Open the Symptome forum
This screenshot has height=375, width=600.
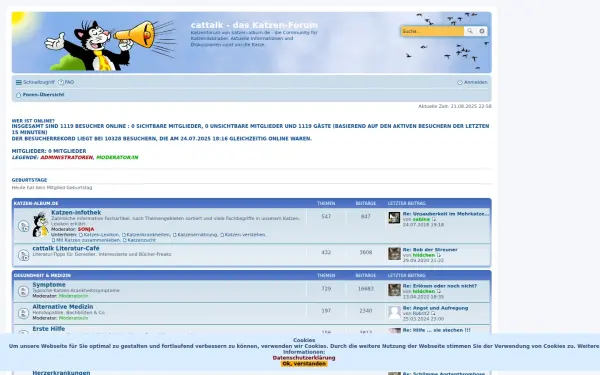tap(49, 285)
